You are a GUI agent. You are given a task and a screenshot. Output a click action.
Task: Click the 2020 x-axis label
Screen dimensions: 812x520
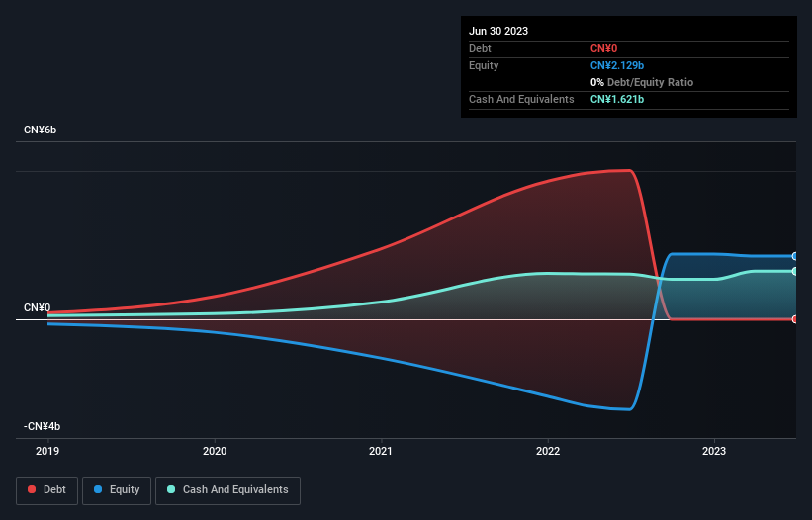(x=215, y=451)
